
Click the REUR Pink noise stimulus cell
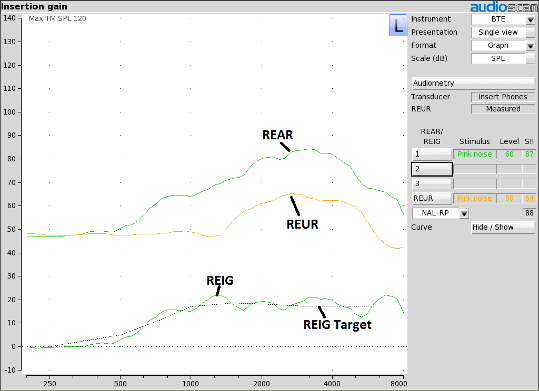474,198
